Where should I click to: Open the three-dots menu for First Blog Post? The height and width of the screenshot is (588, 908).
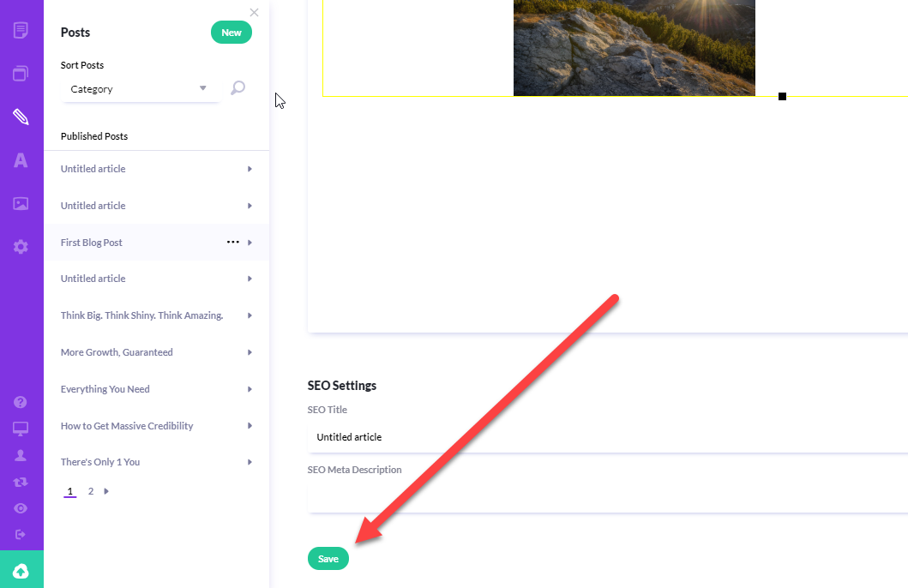pyautogui.click(x=233, y=242)
